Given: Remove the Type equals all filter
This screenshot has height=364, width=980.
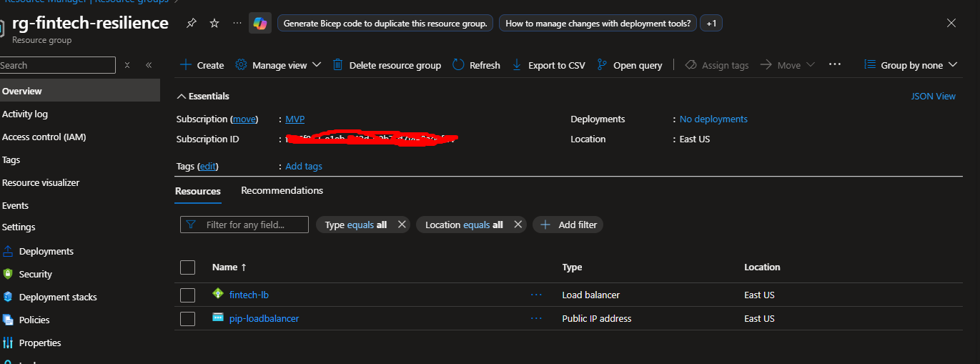Looking at the screenshot, I should pyautogui.click(x=402, y=225).
